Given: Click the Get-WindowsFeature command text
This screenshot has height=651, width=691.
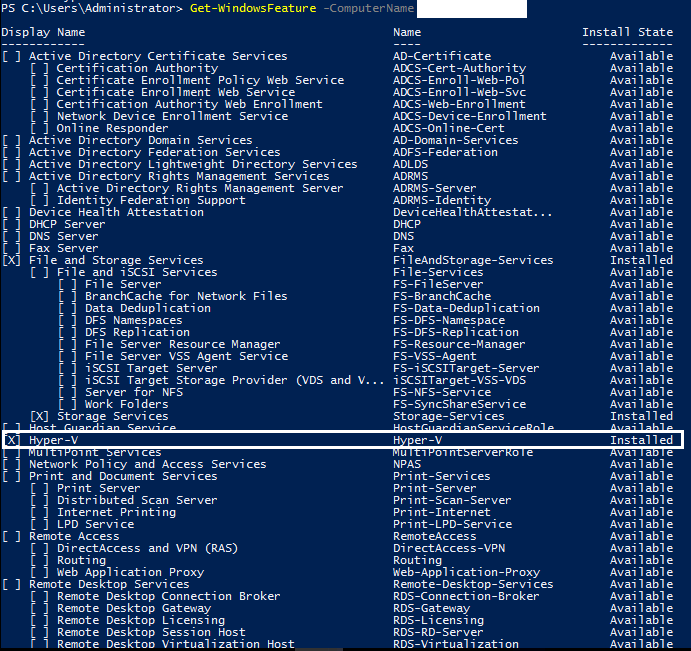Looking at the screenshot, I should (253, 8).
